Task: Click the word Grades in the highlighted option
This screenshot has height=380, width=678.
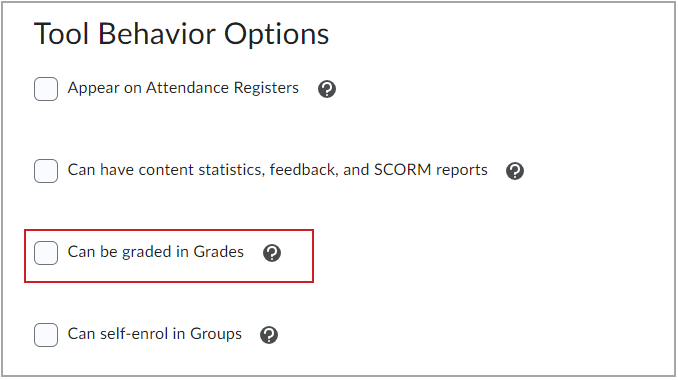Action: pos(218,252)
